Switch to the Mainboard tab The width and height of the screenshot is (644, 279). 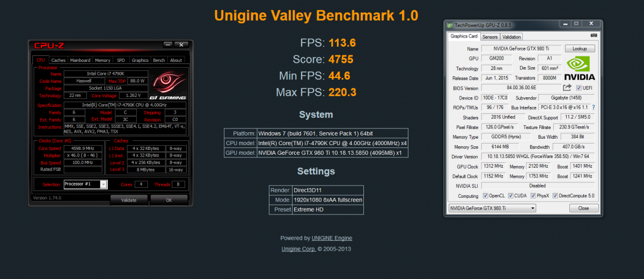pos(80,60)
